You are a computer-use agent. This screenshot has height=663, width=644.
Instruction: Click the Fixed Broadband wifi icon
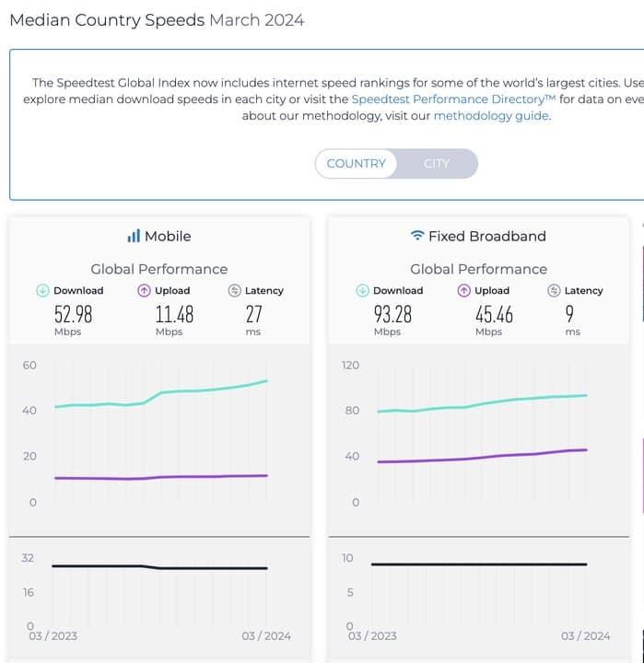coord(417,237)
